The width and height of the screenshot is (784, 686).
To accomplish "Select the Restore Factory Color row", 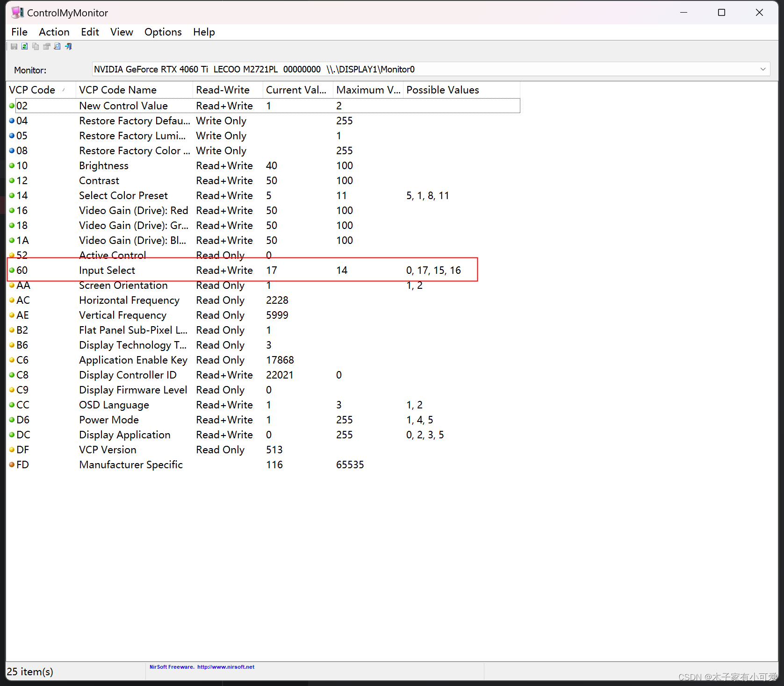I will [264, 150].
